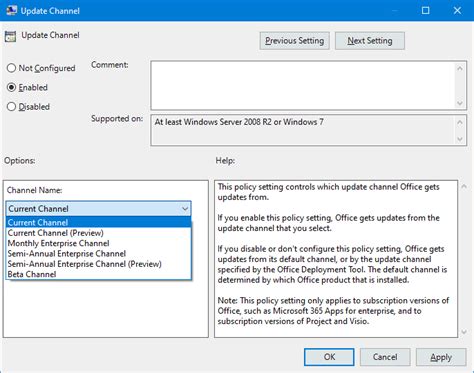Viewport: 474px width, 373px height.
Task: Click Help panel scroll down arrow
Action: [x=464, y=332]
